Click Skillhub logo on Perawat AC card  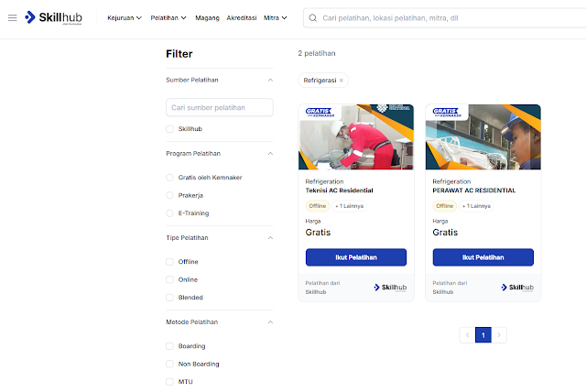pyautogui.click(x=517, y=287)
